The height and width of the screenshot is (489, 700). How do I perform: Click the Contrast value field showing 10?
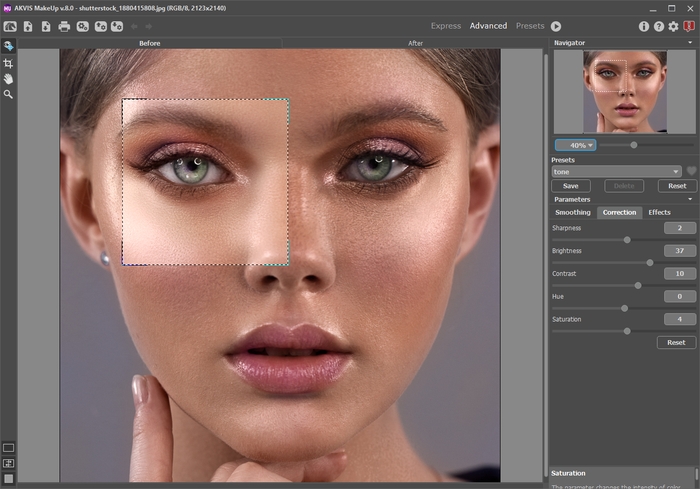click(679, 273)
